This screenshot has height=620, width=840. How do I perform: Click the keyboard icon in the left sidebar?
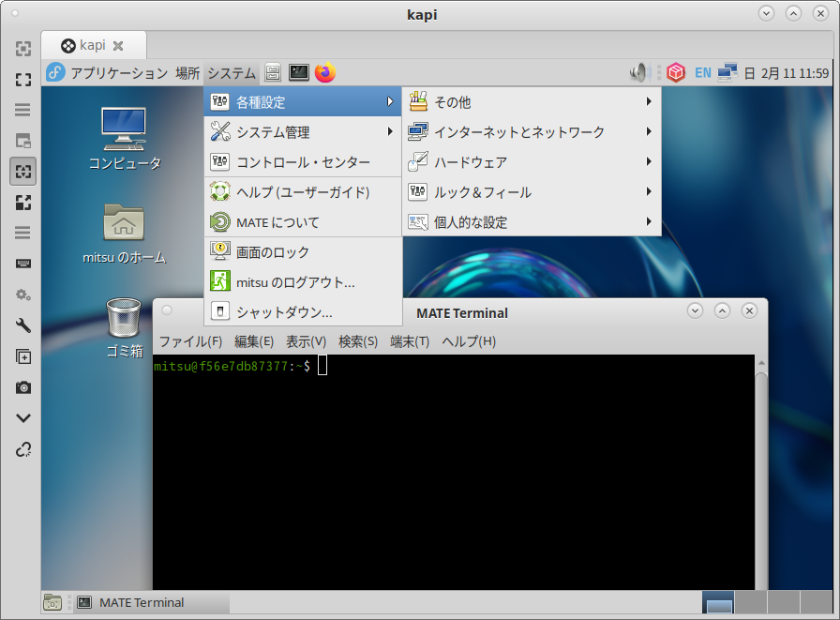coord(23,264)
